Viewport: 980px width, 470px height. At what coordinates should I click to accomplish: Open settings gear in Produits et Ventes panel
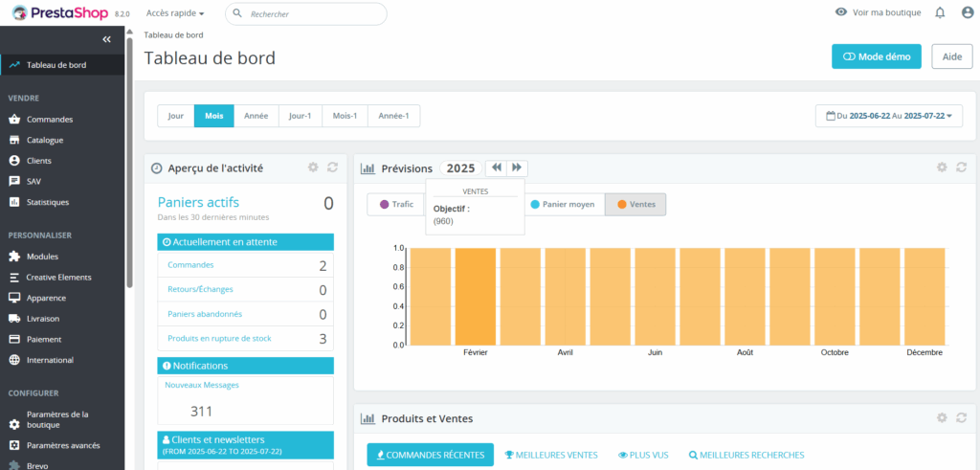[x=942, y=417]
